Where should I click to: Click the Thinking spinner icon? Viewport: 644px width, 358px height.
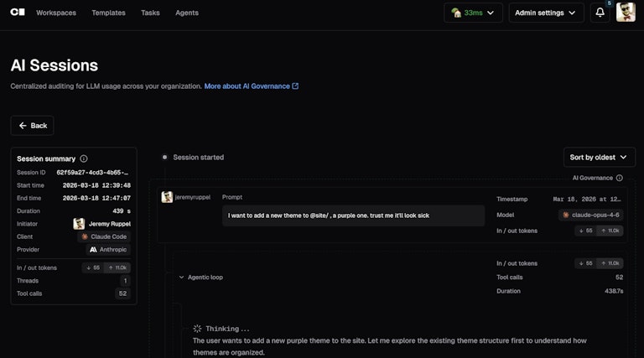[x=197, y=329]
